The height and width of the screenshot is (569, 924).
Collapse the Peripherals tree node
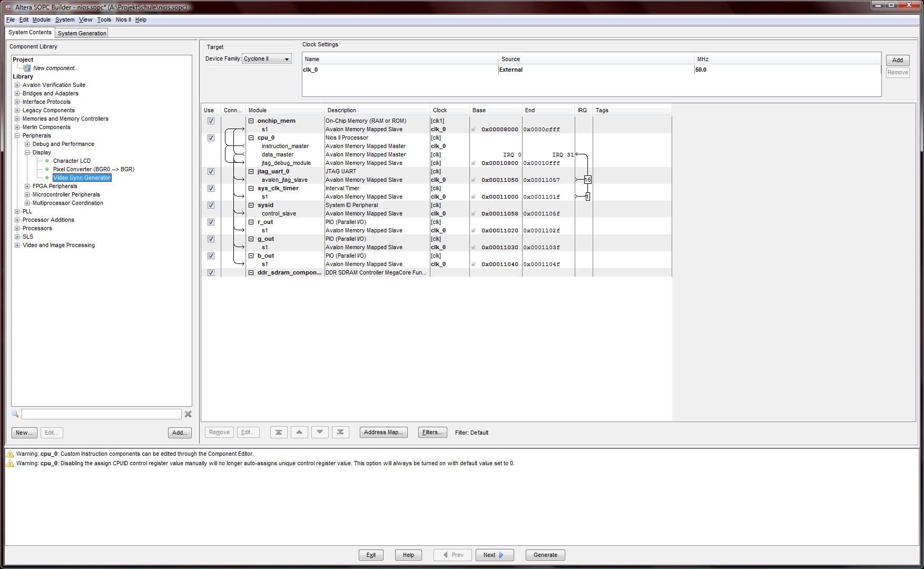(x=17, y=135)
